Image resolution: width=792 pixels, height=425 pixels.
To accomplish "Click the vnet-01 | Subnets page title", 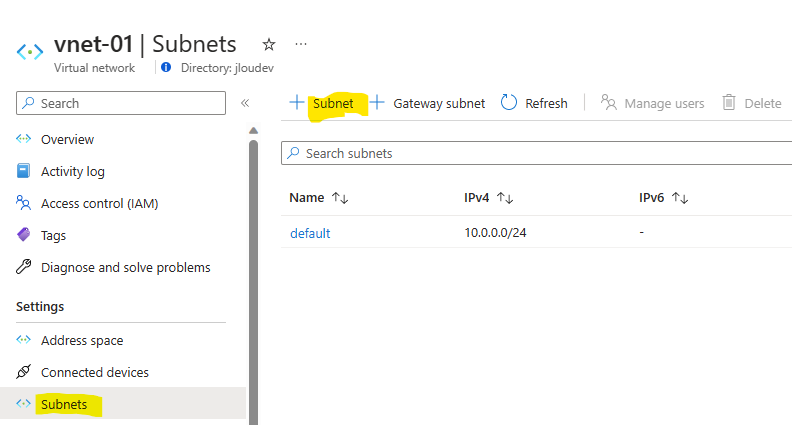I will tap(145, 44).
